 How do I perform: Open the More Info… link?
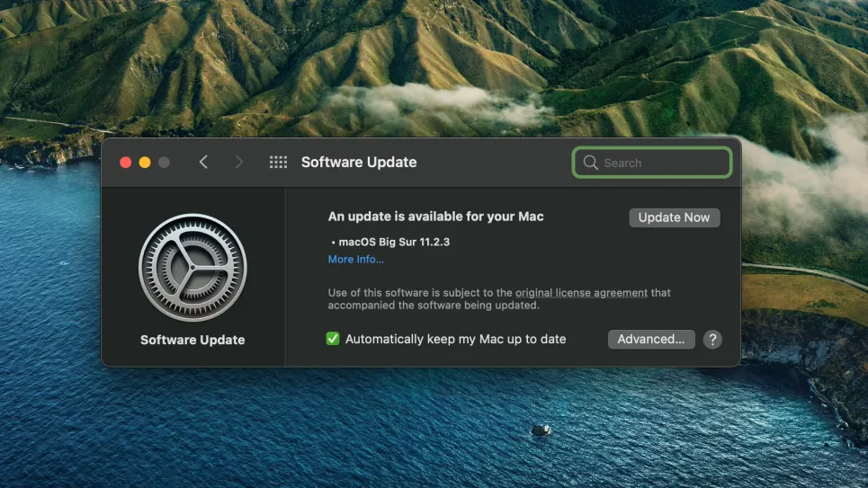[x=355, y=260]
